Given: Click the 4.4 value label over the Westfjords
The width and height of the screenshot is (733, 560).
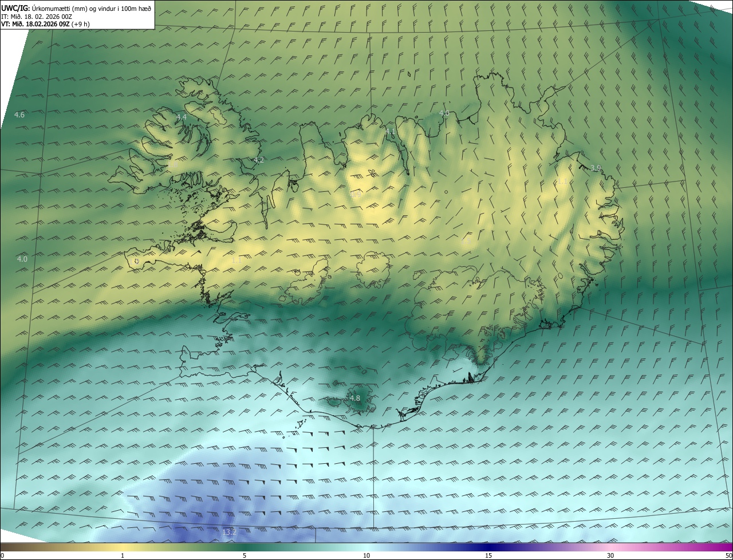Looking at the screenshot, I should click(x=182, y=117).
